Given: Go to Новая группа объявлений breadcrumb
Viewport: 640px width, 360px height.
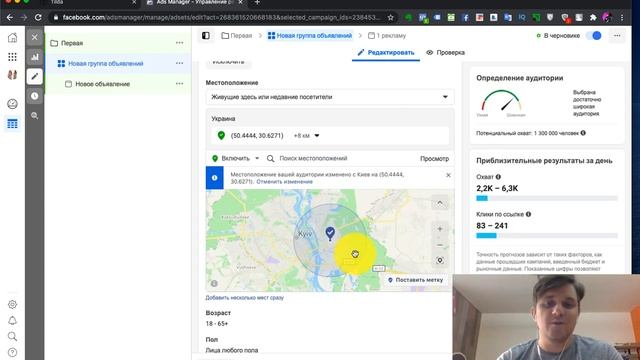Looking at the screenshot, I should click(x=310, y=36).
